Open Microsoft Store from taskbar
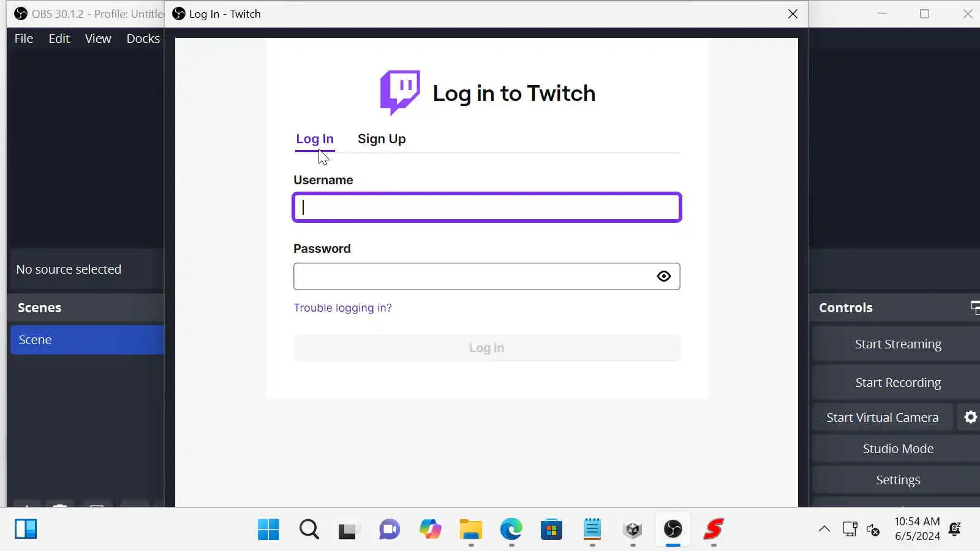 (x=552, y=530)
